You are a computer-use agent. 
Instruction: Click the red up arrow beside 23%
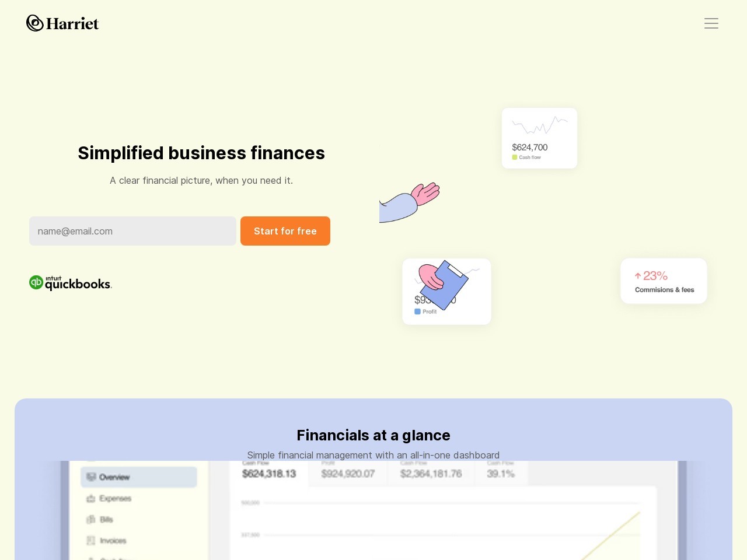(638, 276)
